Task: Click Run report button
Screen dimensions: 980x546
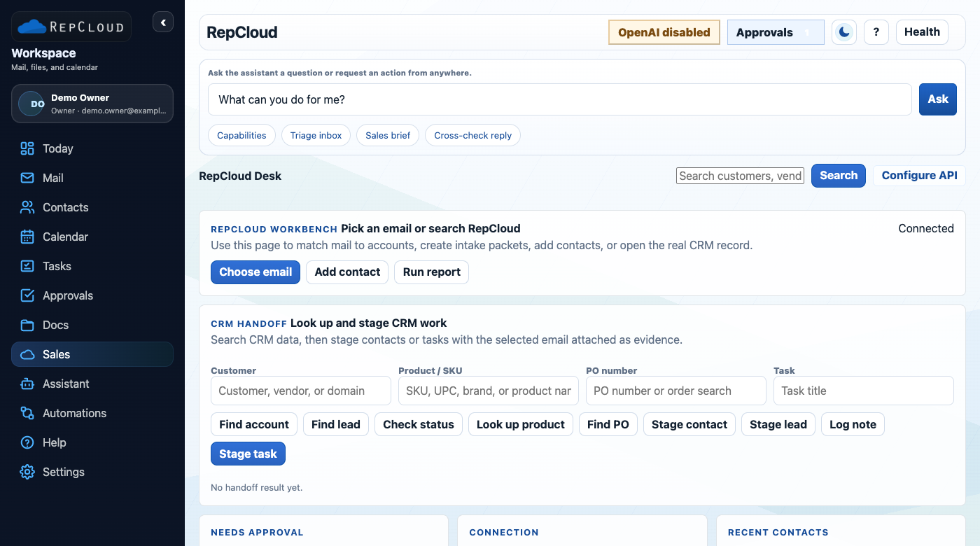Action: 432,272
